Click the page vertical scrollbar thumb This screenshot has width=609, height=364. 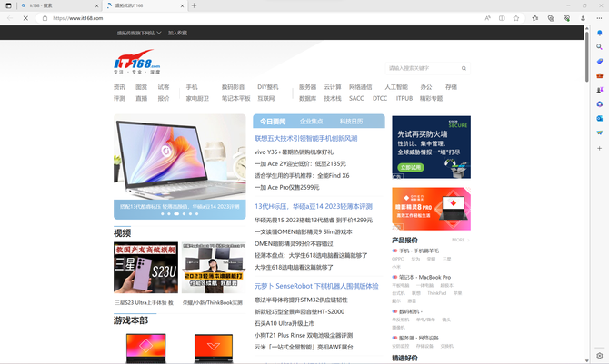pyautogui.click(x=587, y=56)
